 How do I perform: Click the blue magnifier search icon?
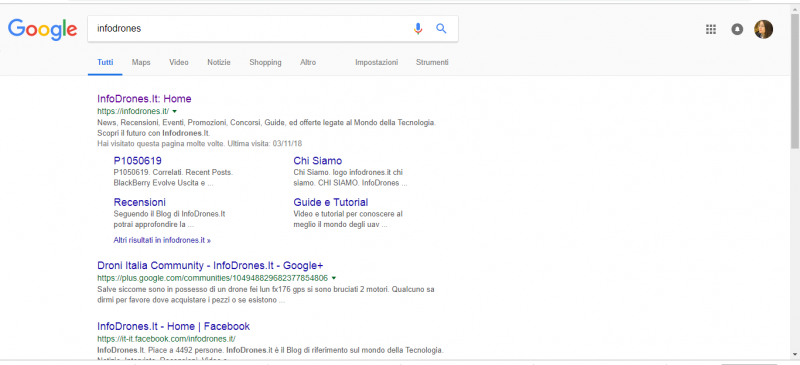coord(441,29)
